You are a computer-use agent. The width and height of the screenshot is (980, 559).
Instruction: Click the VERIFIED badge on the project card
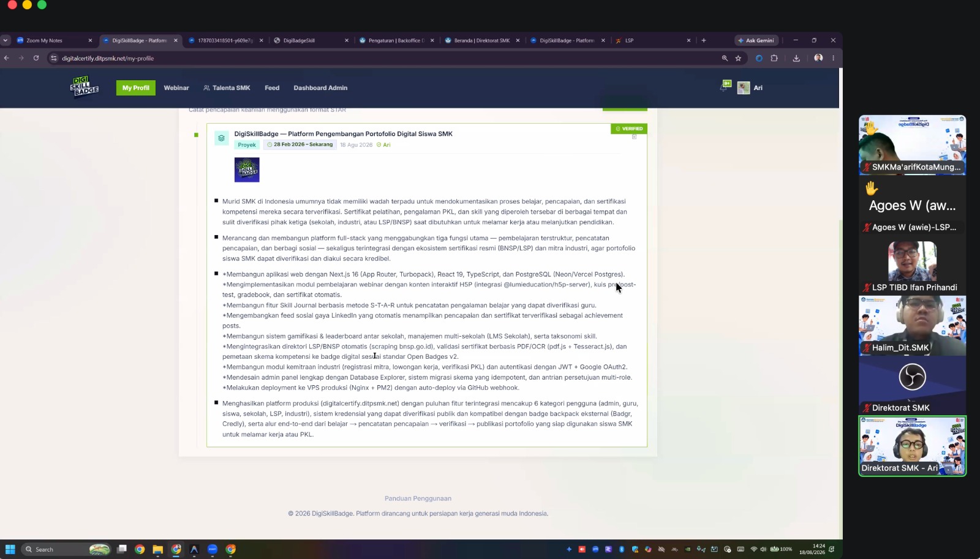[629, 129]
